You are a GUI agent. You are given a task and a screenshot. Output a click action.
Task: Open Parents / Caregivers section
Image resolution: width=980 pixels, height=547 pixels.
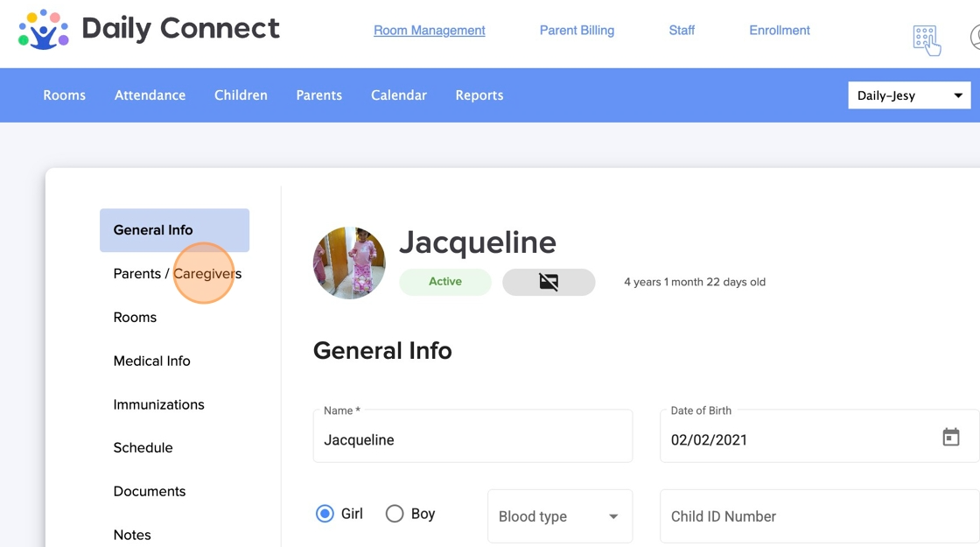[x=178, y=274]
